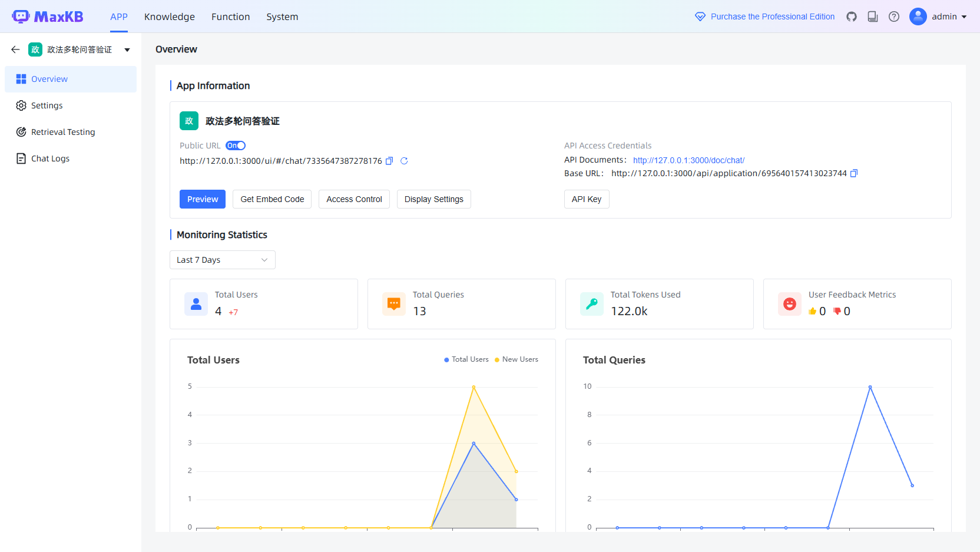Viewport: 980px width, 552px height.
Task: Refresh the public URL link
Action: click(x=404, y=161)
